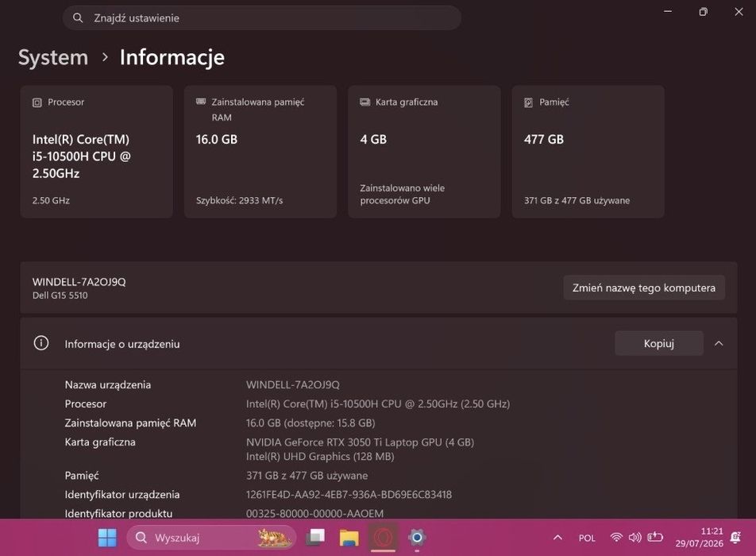756x556 pixels.
Task: Select '16.0 GB (dostępne: 15.8 GB)' value
Action: pos(310,423)
